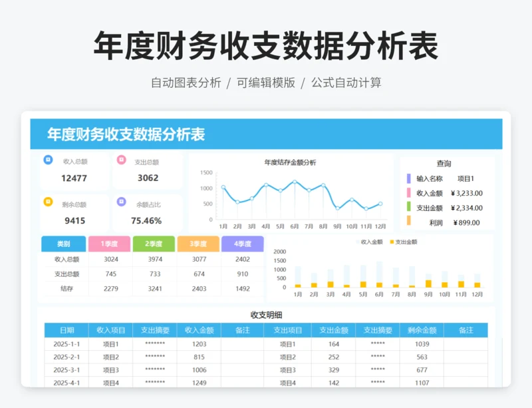532x408 pixels.
Task: Click the 年度结存金额分析 chart title
Action: click(290, 162)
